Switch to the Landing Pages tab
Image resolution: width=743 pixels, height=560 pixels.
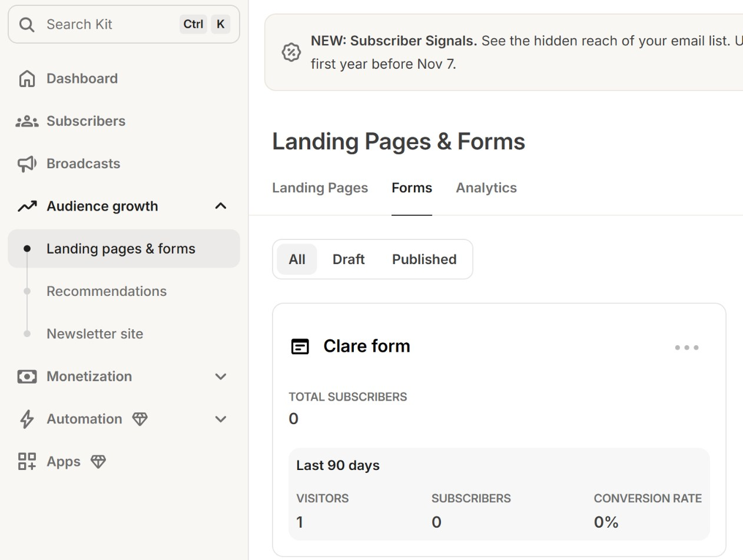320,188
